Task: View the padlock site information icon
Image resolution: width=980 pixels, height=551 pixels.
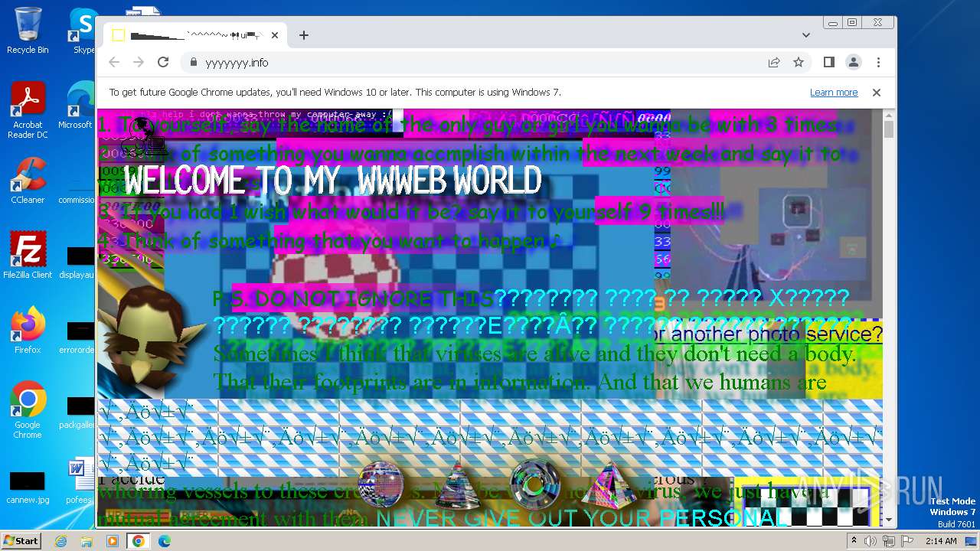Action: click(x=193, y=63)
